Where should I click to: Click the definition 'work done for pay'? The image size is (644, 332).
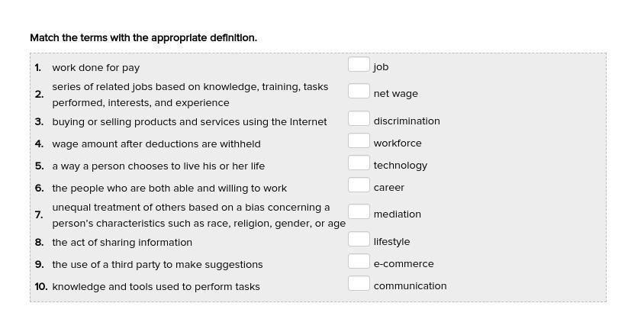pos(95,68)
